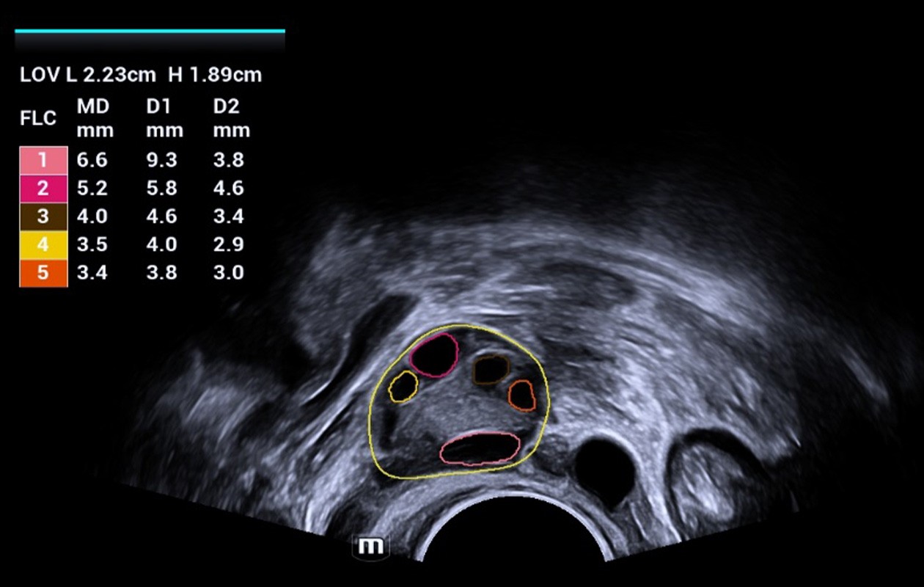Click the D2 mm column header

click(x=231, y=118)
